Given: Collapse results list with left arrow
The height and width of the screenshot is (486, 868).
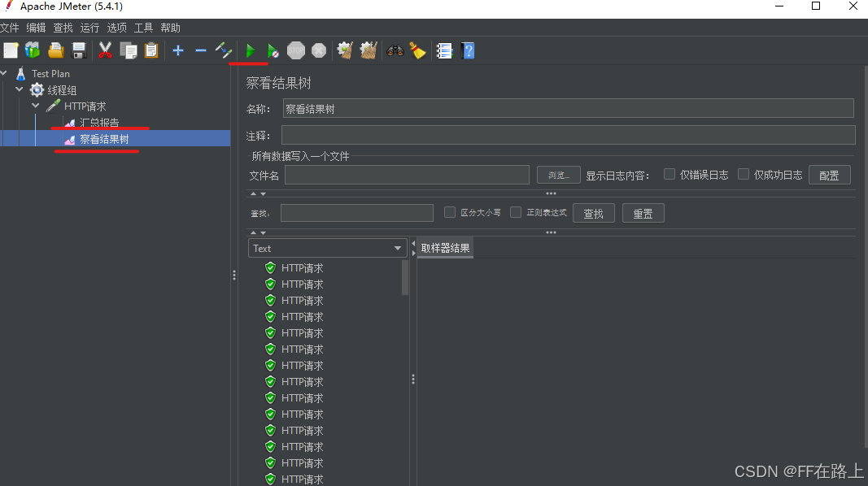Looking at the screenshot, I should point(413,244).
